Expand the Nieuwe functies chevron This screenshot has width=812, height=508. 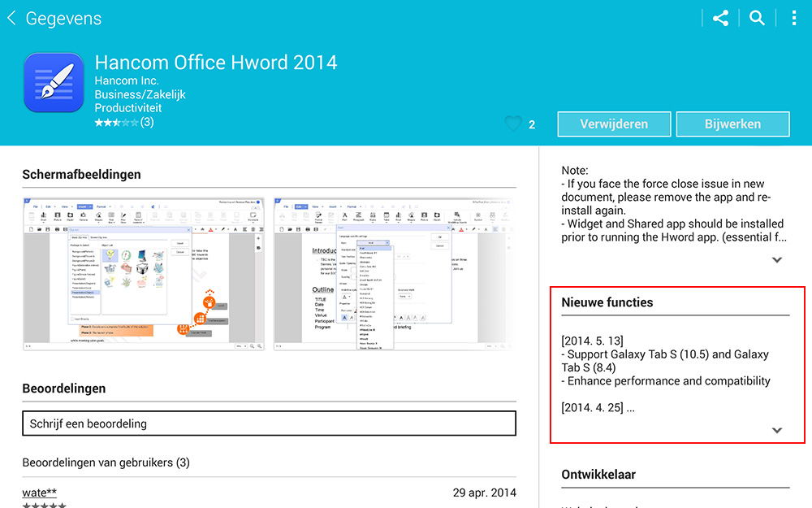777,430
